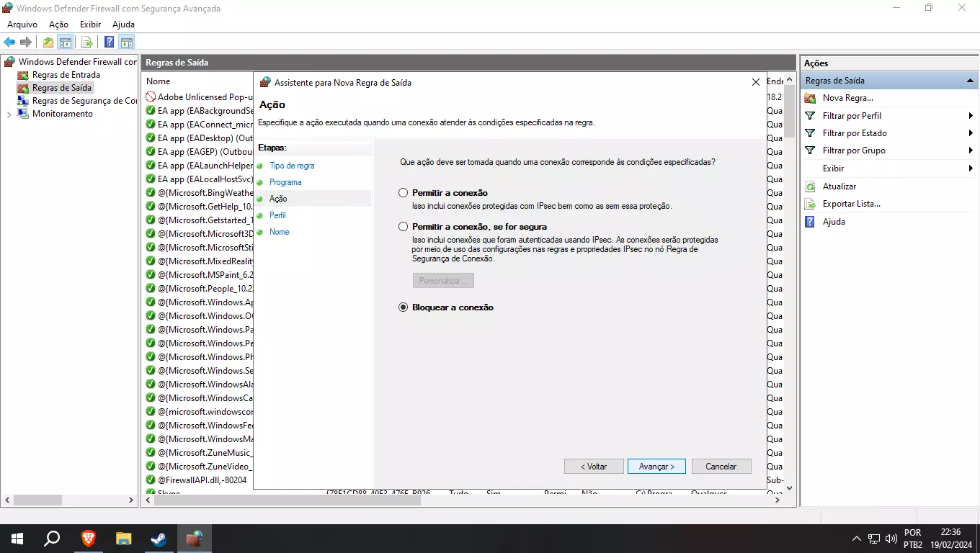Go to the Programa step
The width and height of the screenshot is (980, 553).
[285, 182]
